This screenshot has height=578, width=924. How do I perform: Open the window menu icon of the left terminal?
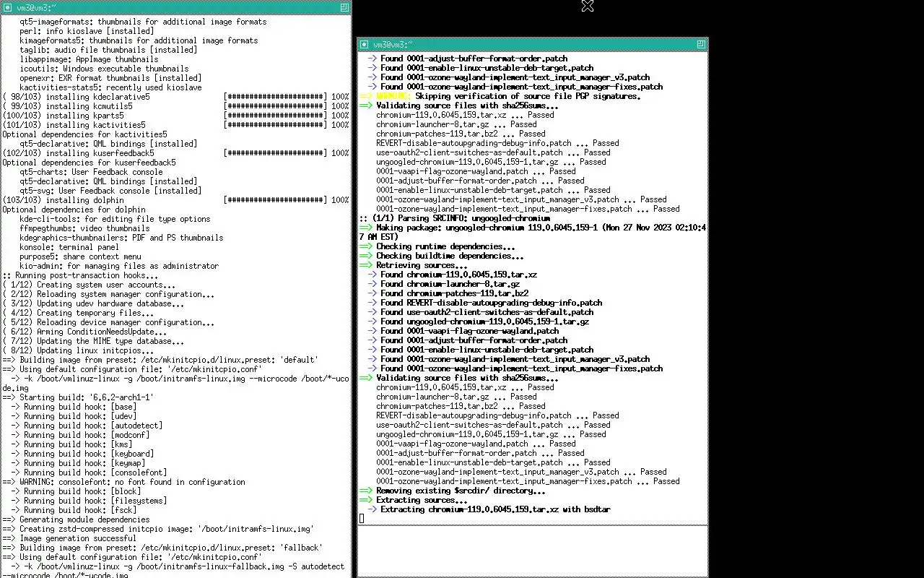click(7, 7)
